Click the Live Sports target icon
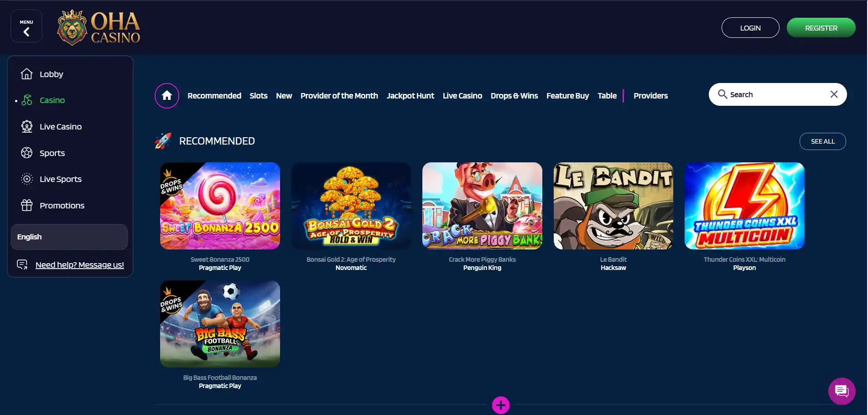This screenshot has width=868, height=415. (27, 179)
